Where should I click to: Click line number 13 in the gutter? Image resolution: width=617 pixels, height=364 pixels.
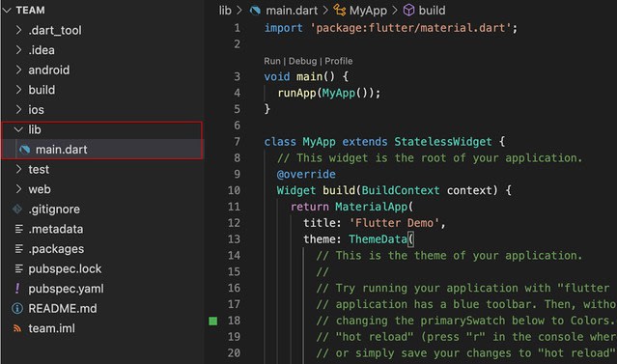(x=234, y=239)
